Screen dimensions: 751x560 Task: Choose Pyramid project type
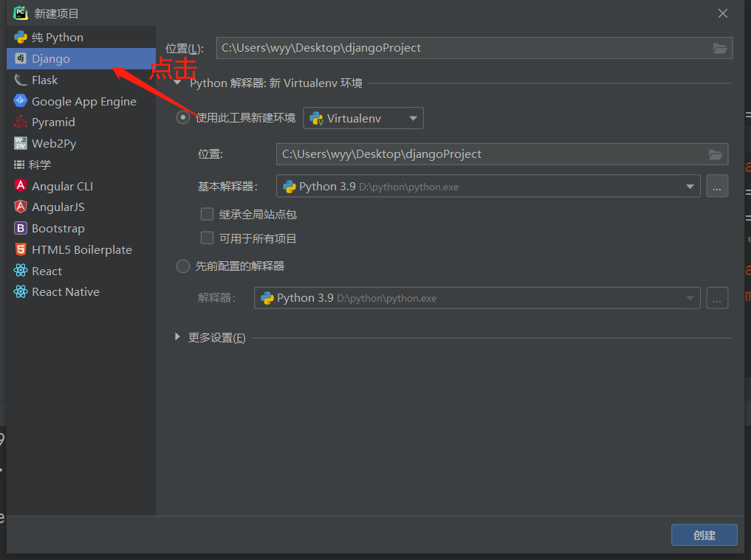[x=81, y=122]
